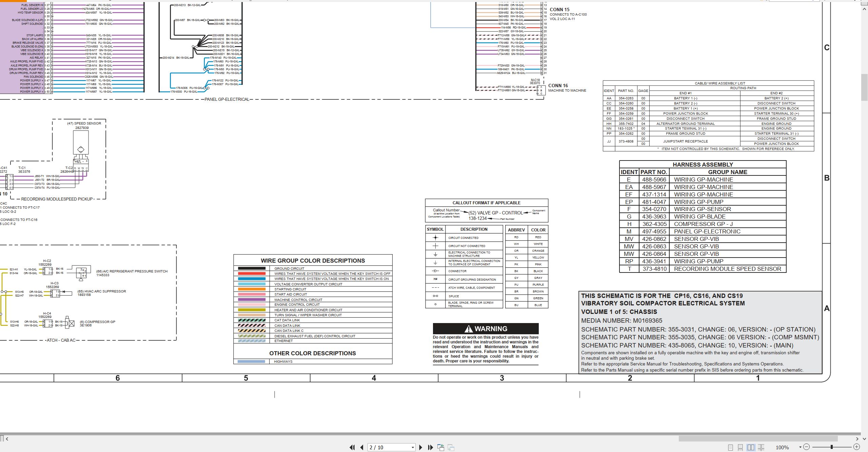
Task: Click the WARNING banner heading
Action: pyautogui.click(x=486, y=328)
